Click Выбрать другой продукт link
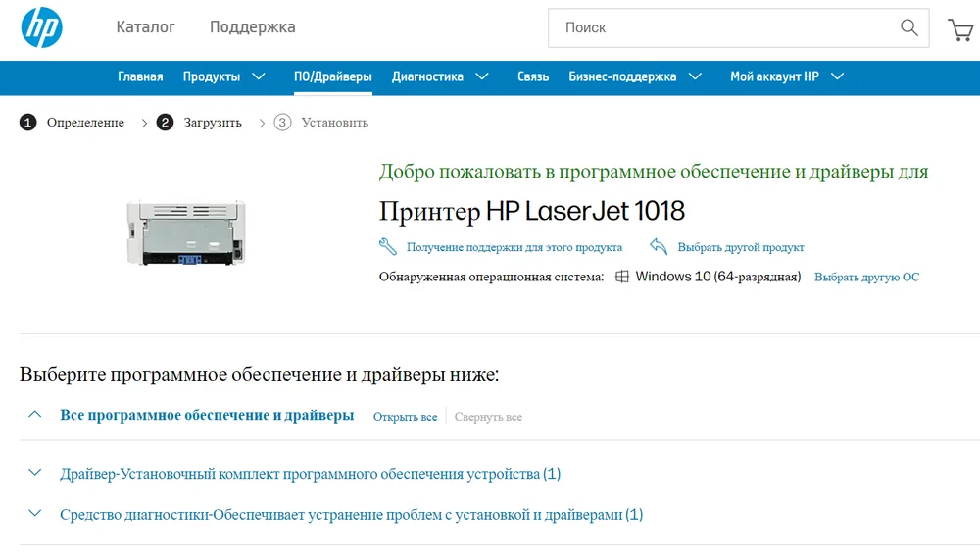This screenshot has width=980, height=559. pos(741,247)
